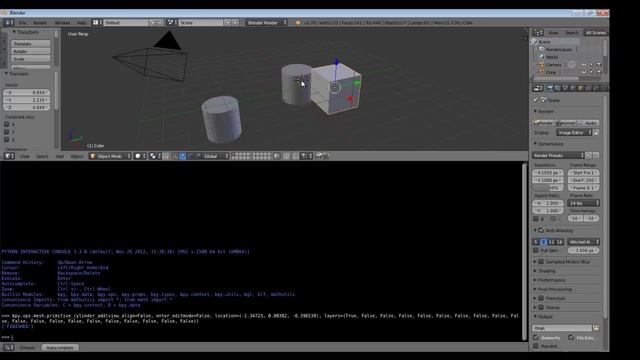Open the Image Editor display dropdown

click(574, 133)
